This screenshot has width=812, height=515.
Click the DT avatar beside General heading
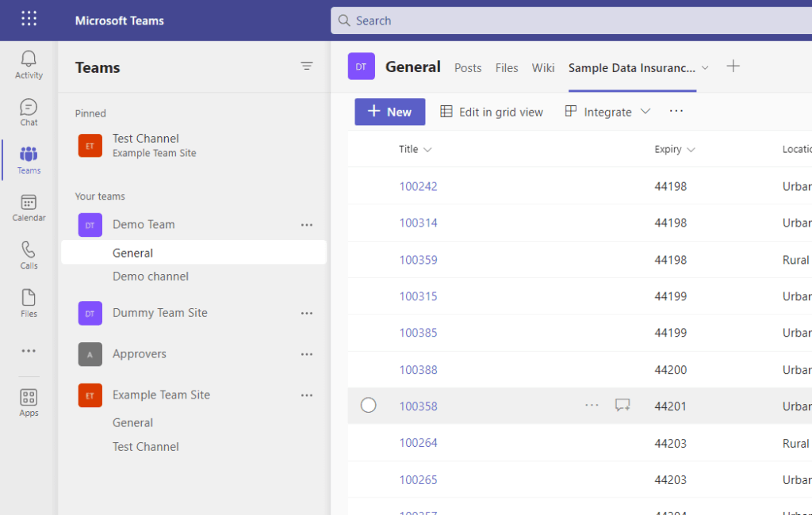point(361,67)
